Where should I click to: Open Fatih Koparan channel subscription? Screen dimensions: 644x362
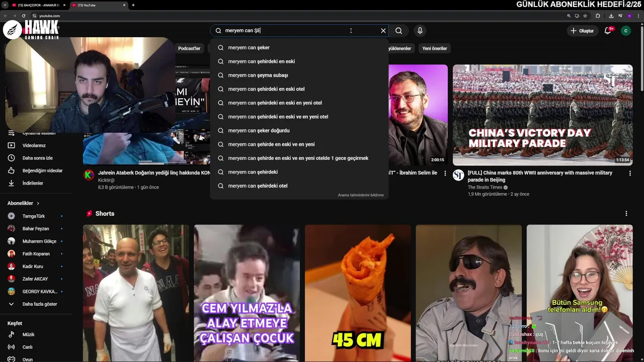click(36, 254)
